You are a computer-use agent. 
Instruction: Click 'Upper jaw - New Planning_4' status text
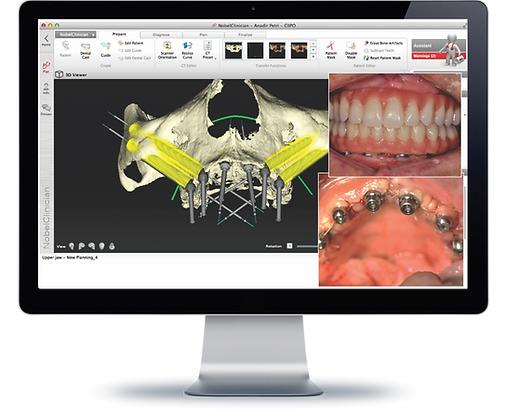click(x=70, y=257)
